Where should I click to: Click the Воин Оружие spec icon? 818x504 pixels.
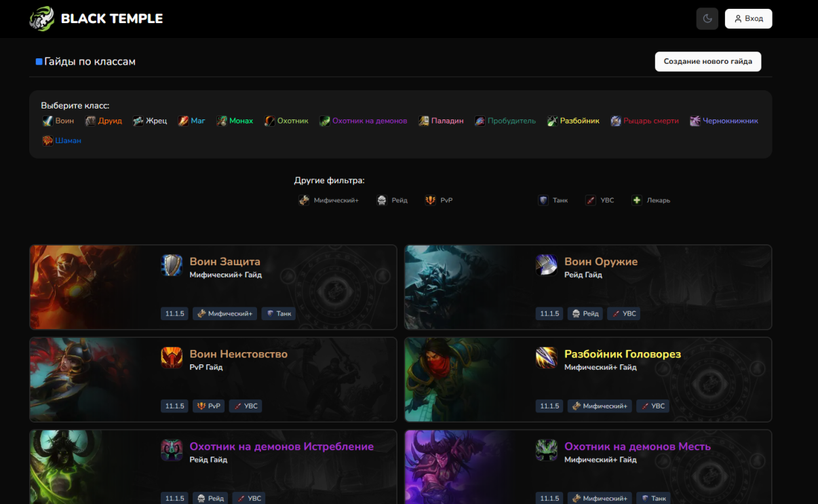[x=547, y=265]
